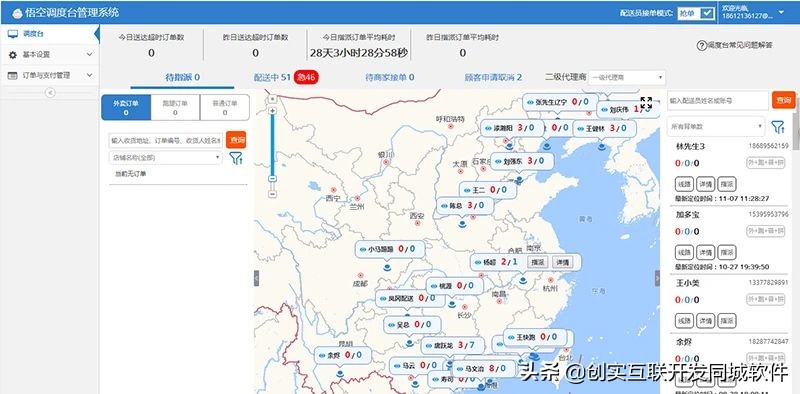Click filter funnel icon in courier panel

click(x=778, y=127)
